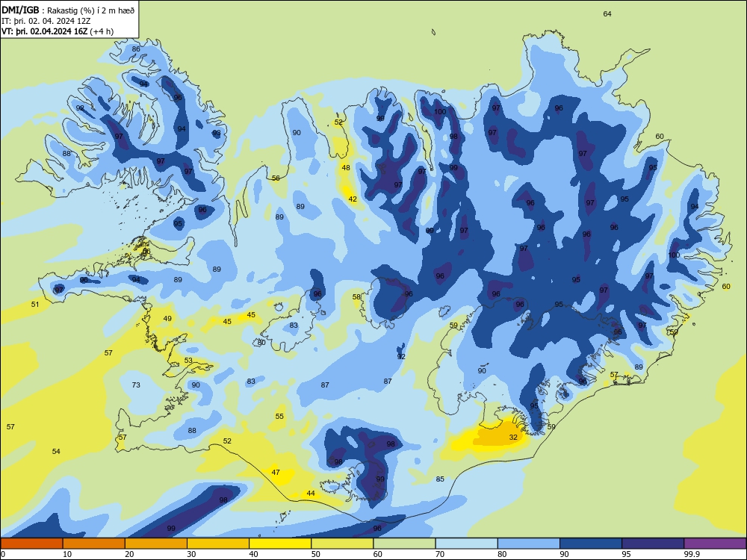Click the legend scale label 10

tap(67, 554)
